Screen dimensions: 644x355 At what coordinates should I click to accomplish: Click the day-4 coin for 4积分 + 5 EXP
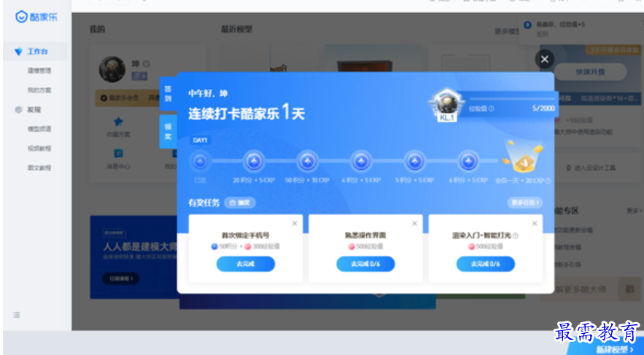(x=361, y=161)
